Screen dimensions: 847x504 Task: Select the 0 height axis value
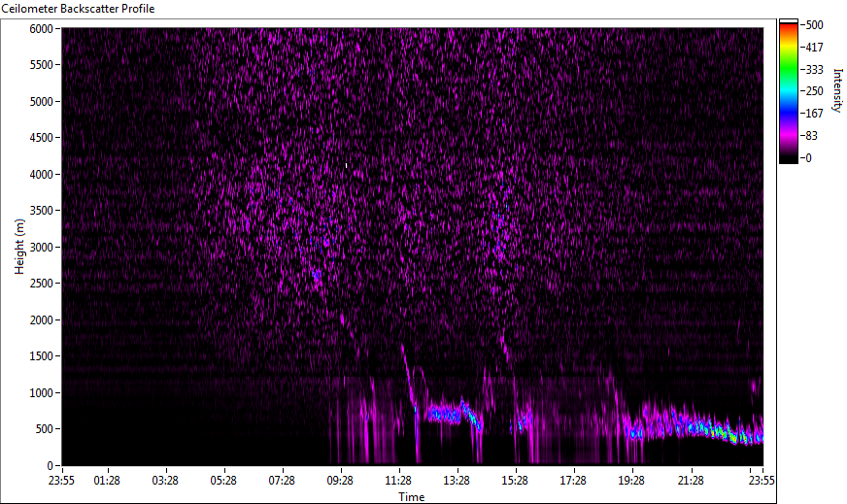click(x=50, y=466)
